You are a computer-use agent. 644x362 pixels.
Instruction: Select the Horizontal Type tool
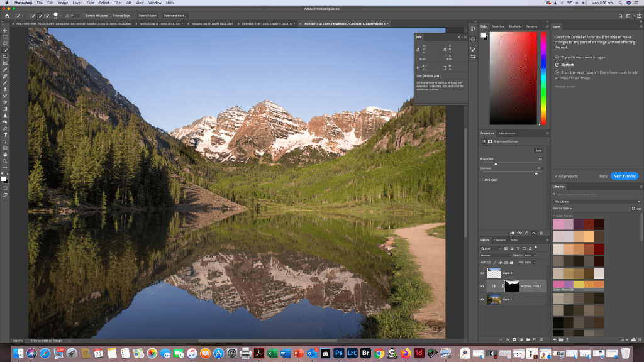pos(5,134)
